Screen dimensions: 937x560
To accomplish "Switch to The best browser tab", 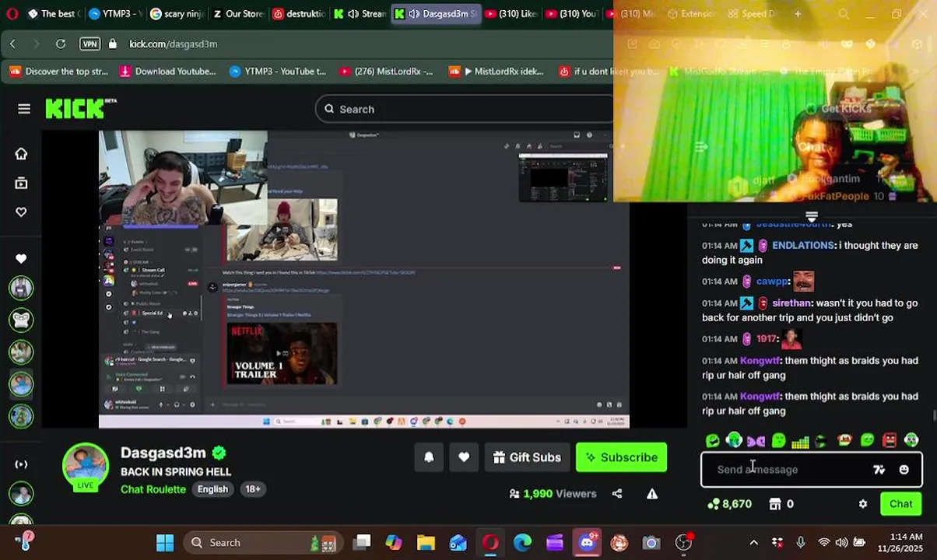I will coord(53,13).
